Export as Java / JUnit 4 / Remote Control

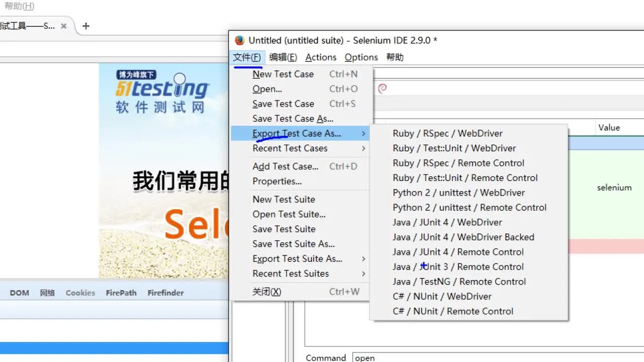[x=469, y=252]
